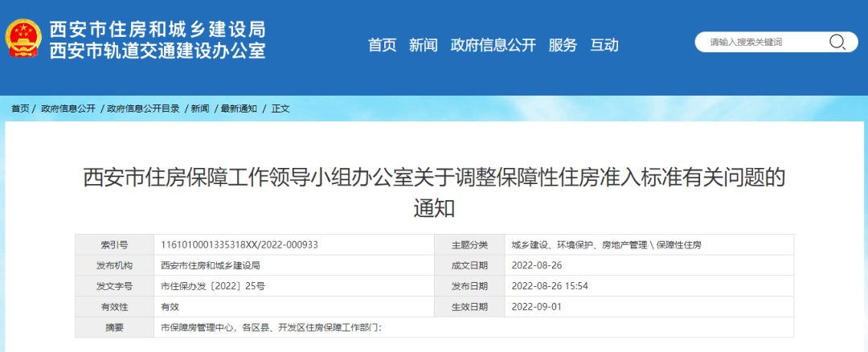868x352 pixels.
Task: Click the 西安市住房和城乡建设局 site title
Action: [x=158, y=30]
